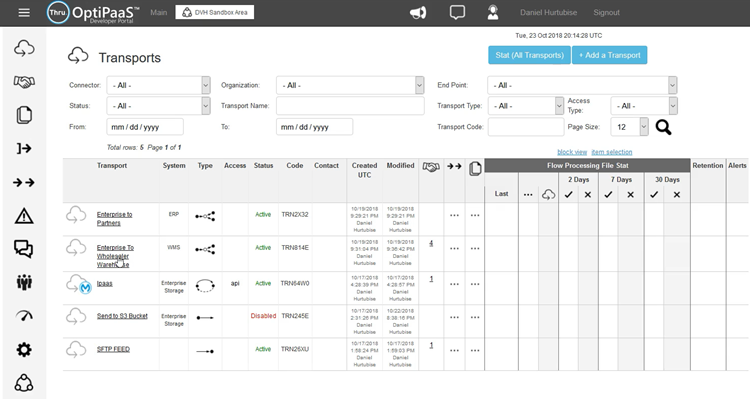The height and width of the screenshot is (399, 750).
Task: Click the Transport Code input field
Action: pos(526,127)
